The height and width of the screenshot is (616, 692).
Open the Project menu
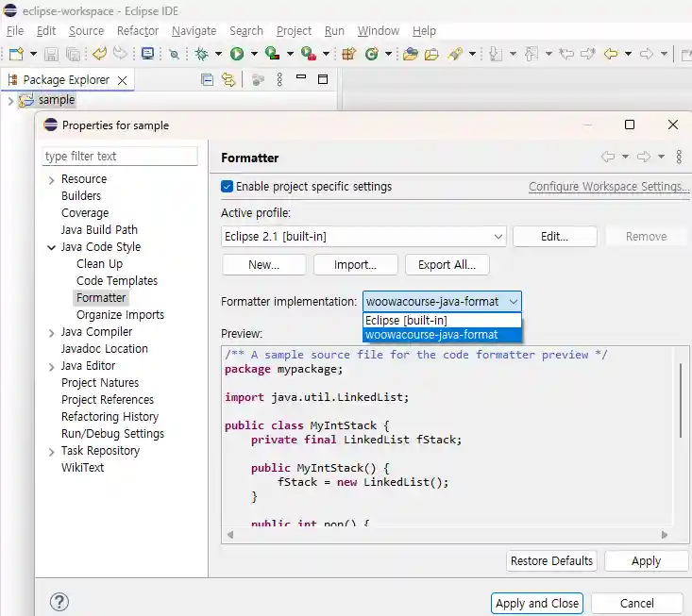coord(294,31)
